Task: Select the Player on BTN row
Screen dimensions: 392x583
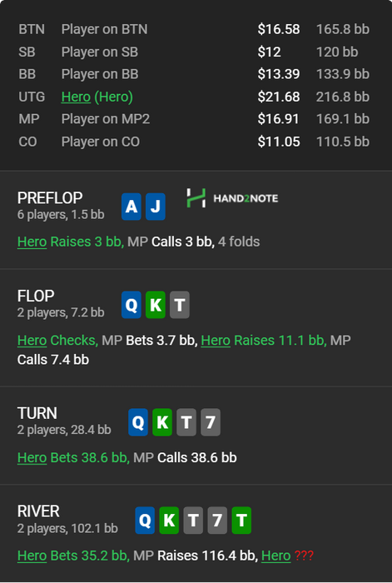Action: tap(194, 29)
